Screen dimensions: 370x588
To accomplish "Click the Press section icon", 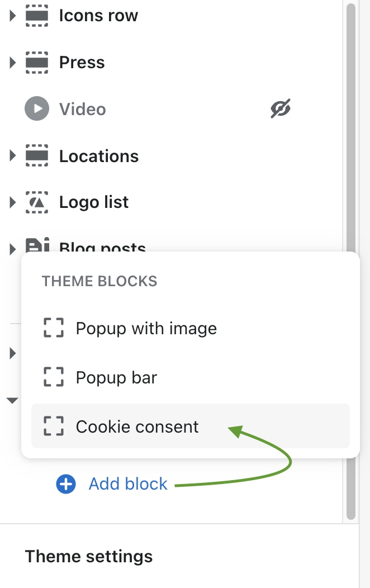I will tap(37, 63).
